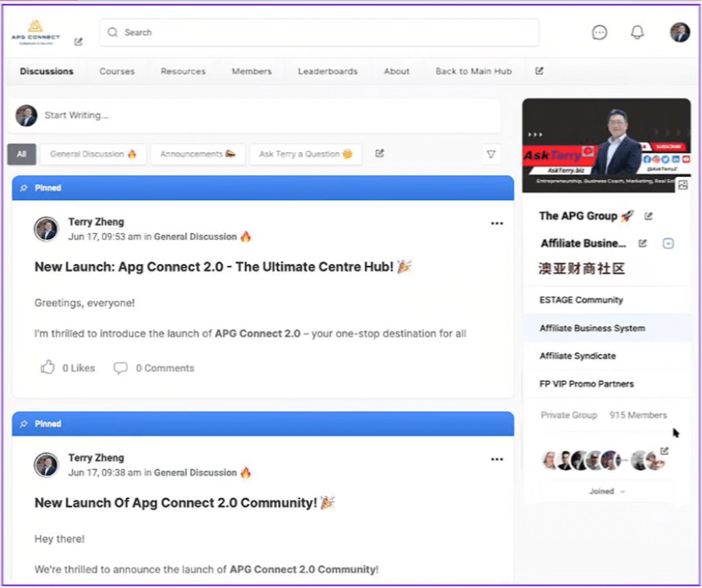Click the edit icon next to Affiliate Busine...

[642, 243]
